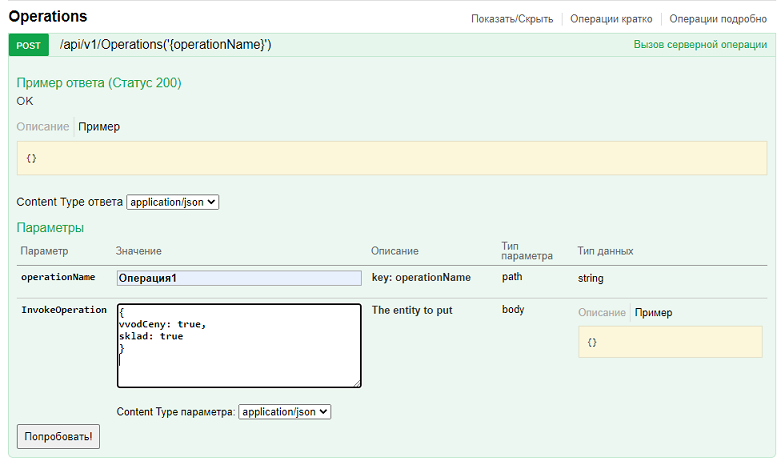Open Операции кратко view

pyautogui.click(x=611, y=19)
